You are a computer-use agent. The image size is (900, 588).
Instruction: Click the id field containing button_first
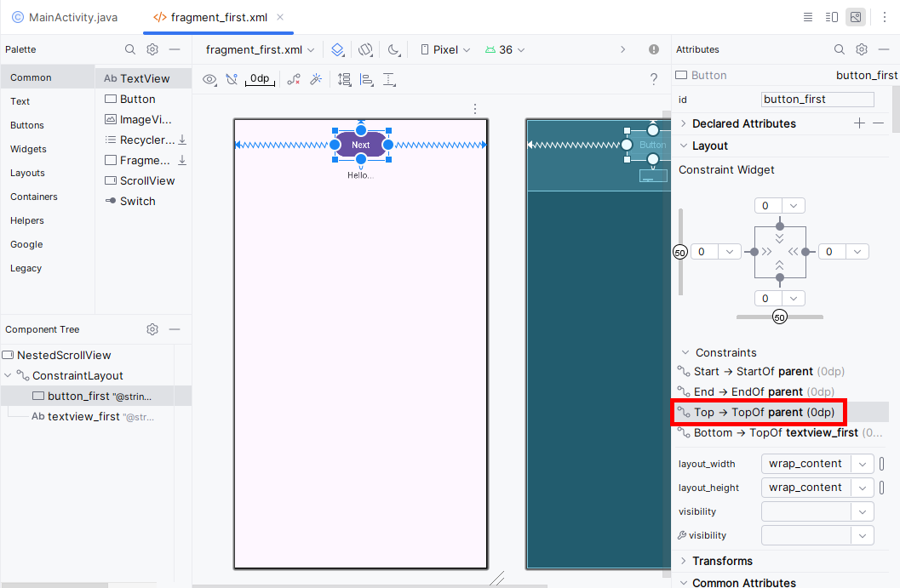(x=817, y=100)
